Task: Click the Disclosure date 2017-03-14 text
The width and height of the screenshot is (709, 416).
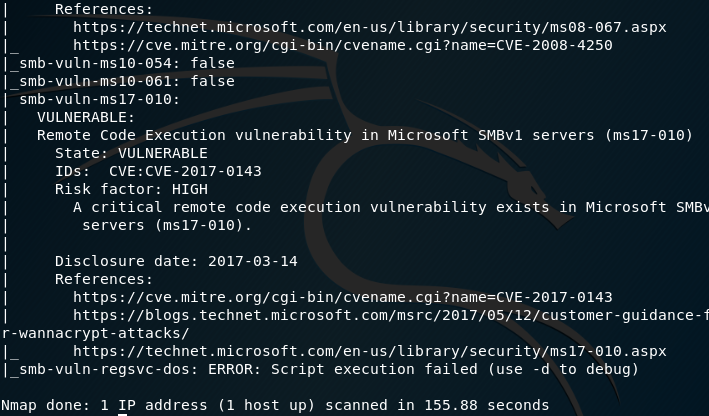Action: click(176, 261)
